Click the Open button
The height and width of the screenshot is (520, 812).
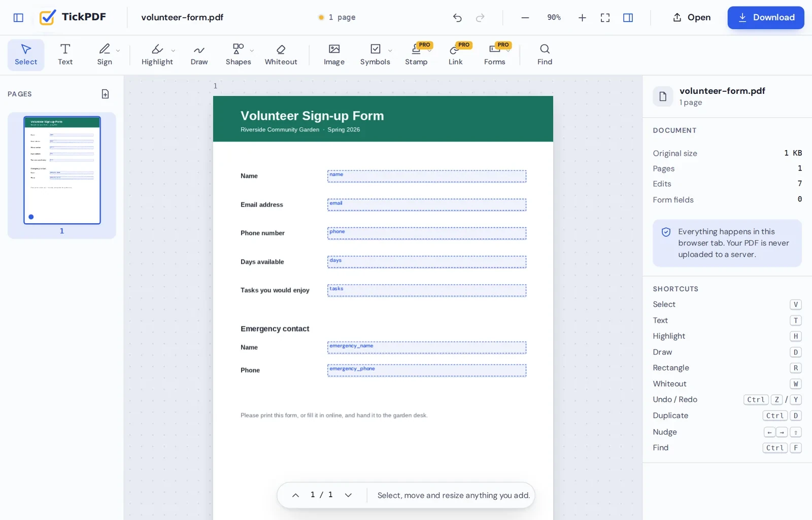point(692,18)
